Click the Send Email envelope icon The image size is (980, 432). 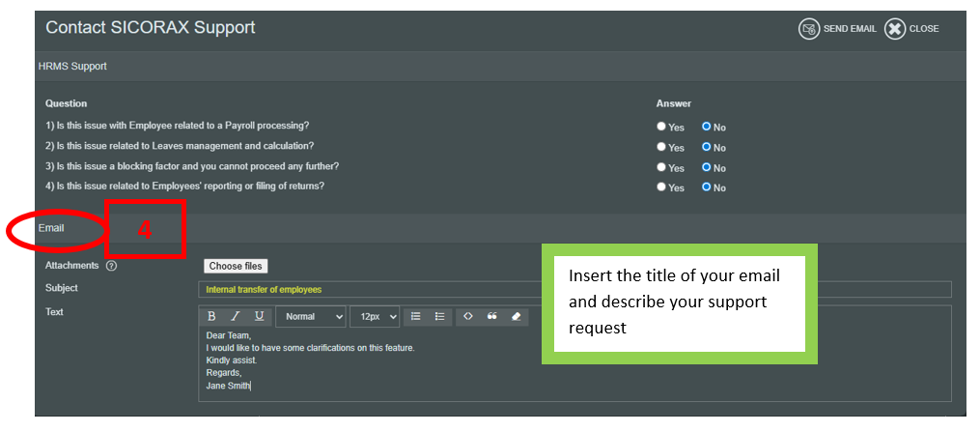tap(809, 29)
